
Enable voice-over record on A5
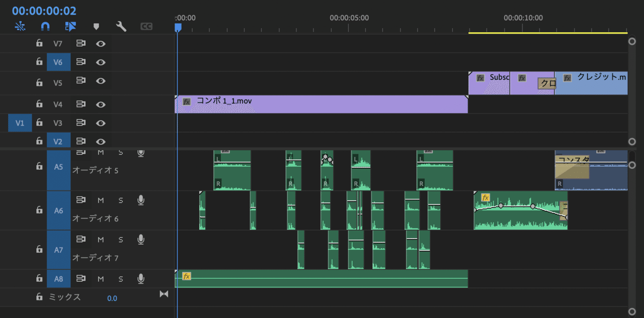pyautogui.click(x=141, y=152)
